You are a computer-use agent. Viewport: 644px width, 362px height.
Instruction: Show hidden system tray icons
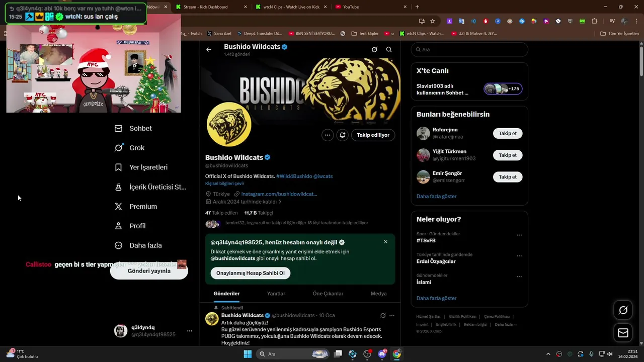548,354
